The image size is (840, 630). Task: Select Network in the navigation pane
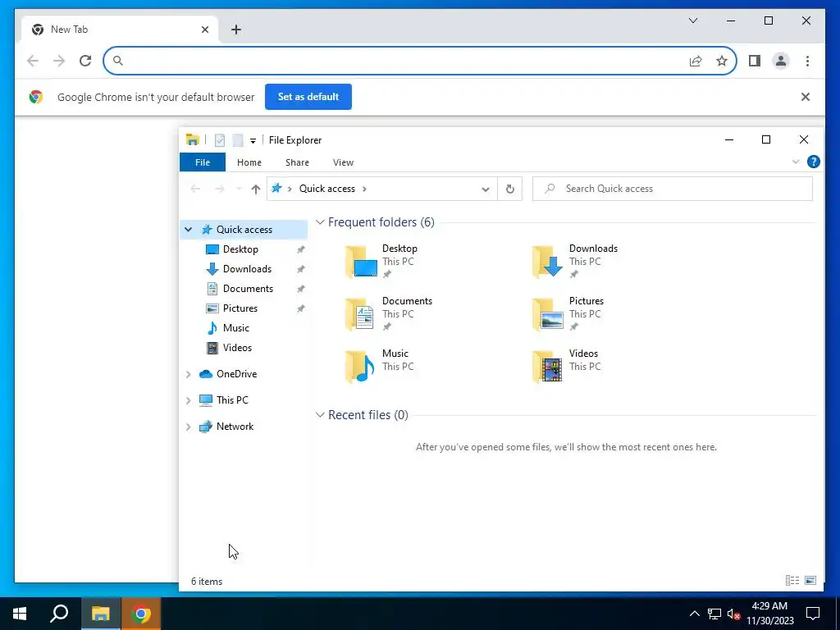pyautogui.click(x=235, y=427)
